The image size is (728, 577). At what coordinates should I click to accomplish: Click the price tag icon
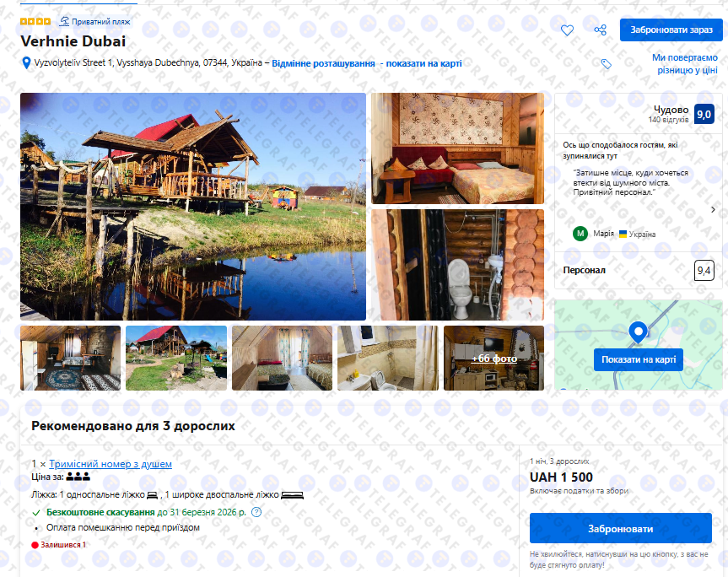tap(606, 64)
